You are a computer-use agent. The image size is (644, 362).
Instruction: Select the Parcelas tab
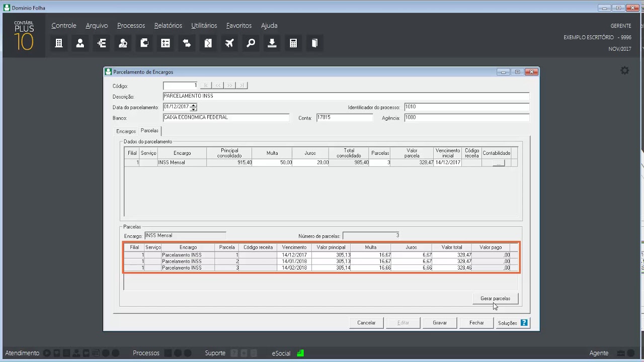click(149, 131)
